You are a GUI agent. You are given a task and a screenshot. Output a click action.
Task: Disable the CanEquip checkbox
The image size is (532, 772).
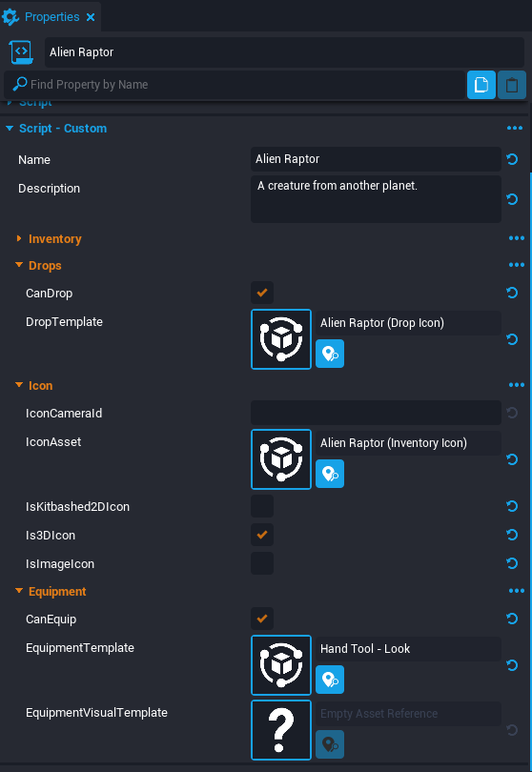click(262, 619)
